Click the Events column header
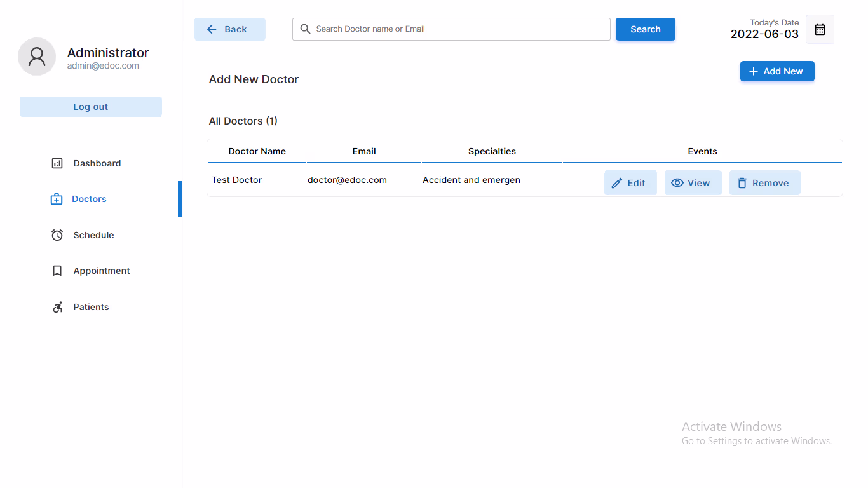Screen dimensions: 868x488 pyautogui.click(x=702, y=151)
